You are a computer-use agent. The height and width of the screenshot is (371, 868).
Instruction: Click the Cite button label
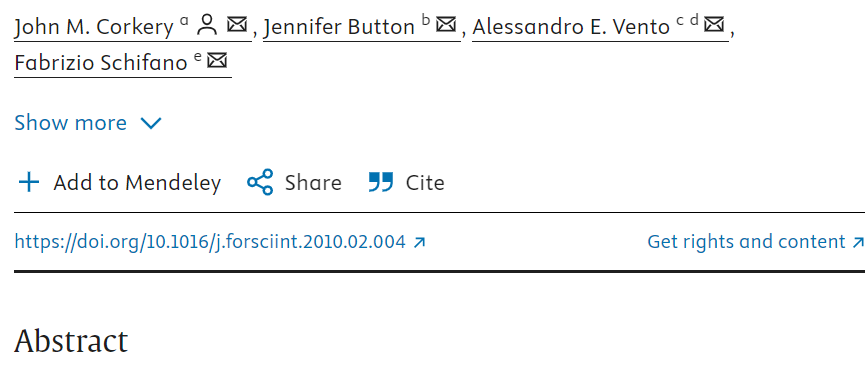coord(425,183)
